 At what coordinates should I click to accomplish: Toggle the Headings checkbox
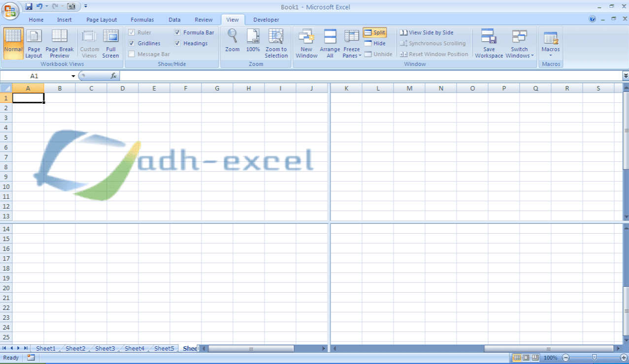[x=177, y=43]
